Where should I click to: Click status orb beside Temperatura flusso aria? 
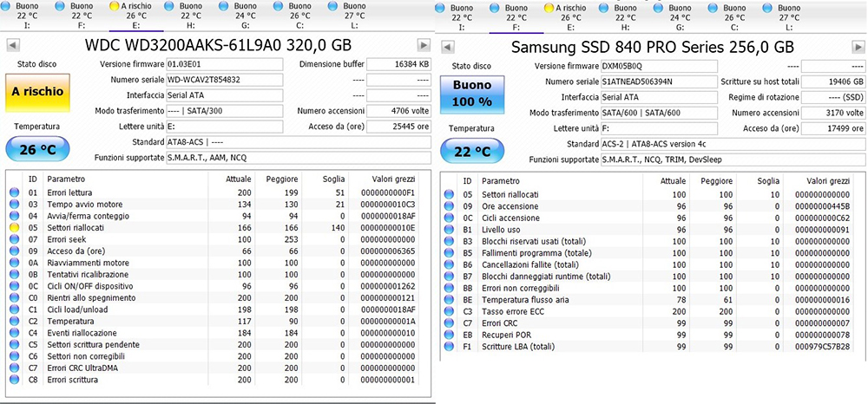(x=449, y=300)
